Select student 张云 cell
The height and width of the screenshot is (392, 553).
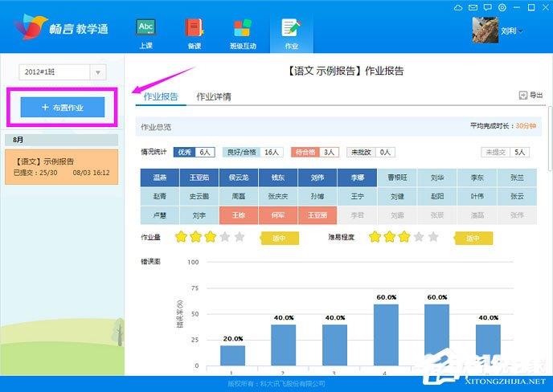517,196
